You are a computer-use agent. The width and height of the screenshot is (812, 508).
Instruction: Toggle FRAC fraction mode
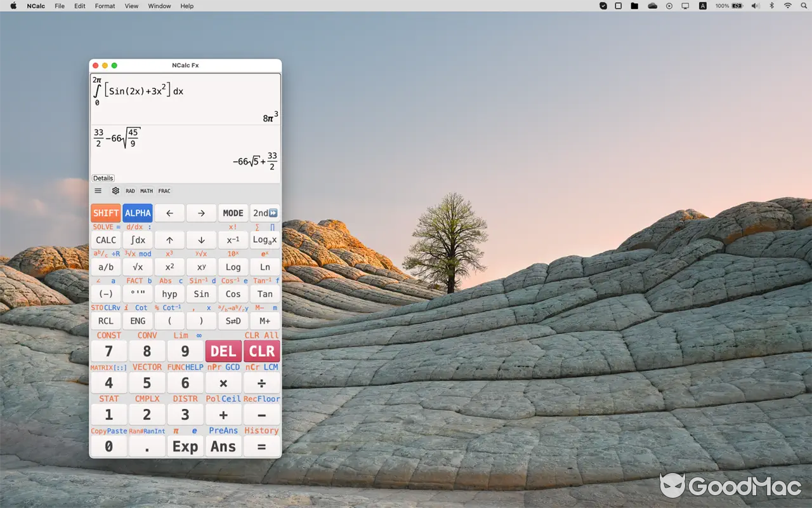pyautogui.click(x=164, y=190)
